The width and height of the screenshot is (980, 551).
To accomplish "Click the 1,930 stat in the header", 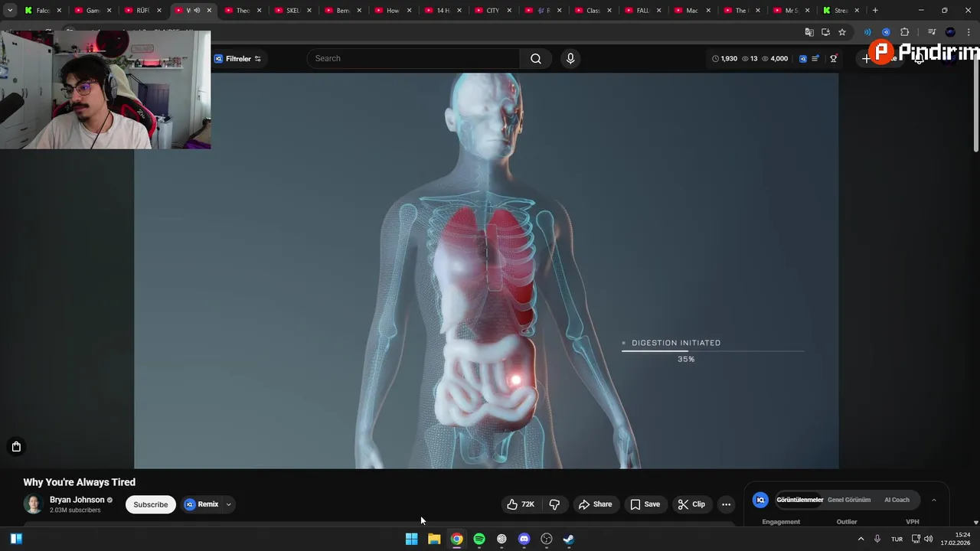I will 724,59.
